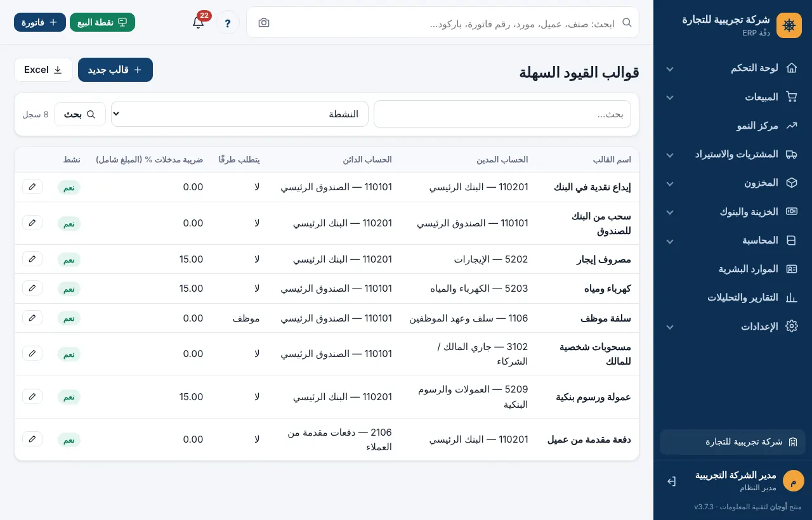Screen dimensions: 812x520
Task: Open نقطة البيع from the top bar
Action: [102, 22]
